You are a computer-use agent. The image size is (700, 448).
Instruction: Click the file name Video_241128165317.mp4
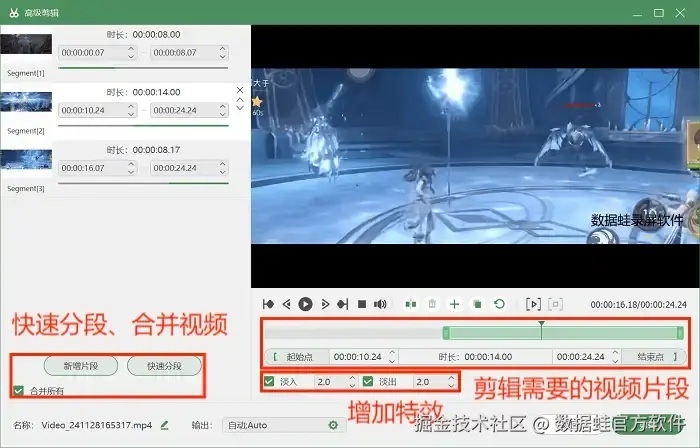tap(96, 425)
